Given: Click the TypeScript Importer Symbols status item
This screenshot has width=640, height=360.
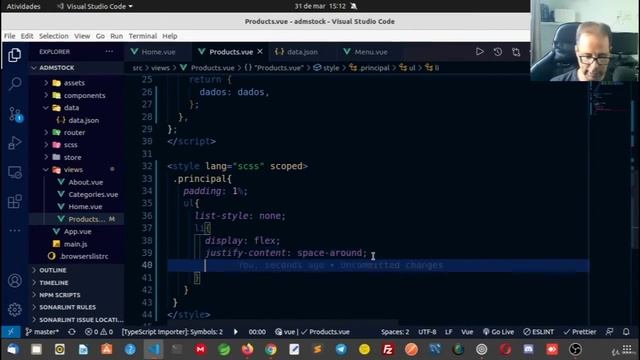Looking at the screenshot, I should [x=172, y=332].
